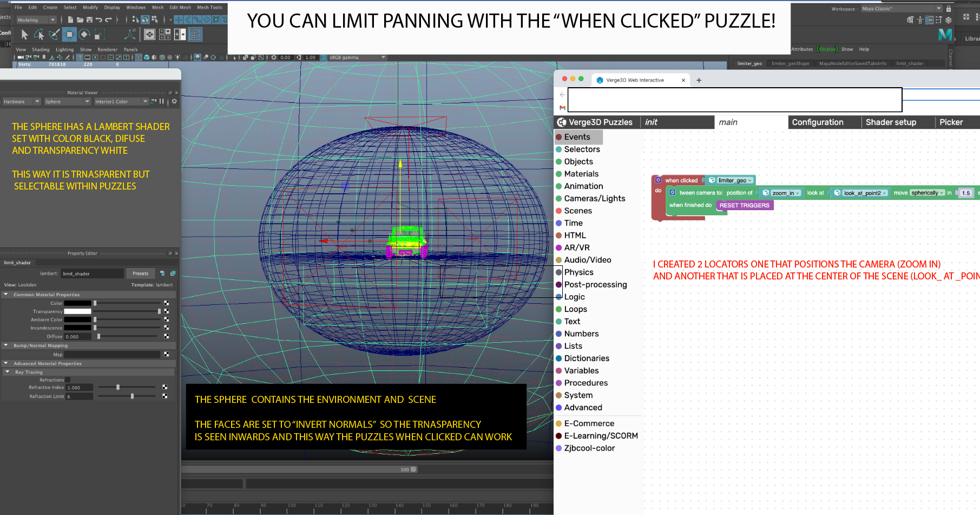This screenshot has height=515, width=980.
Task: Click the white Transparency swatch
Action: coord(78,311)
